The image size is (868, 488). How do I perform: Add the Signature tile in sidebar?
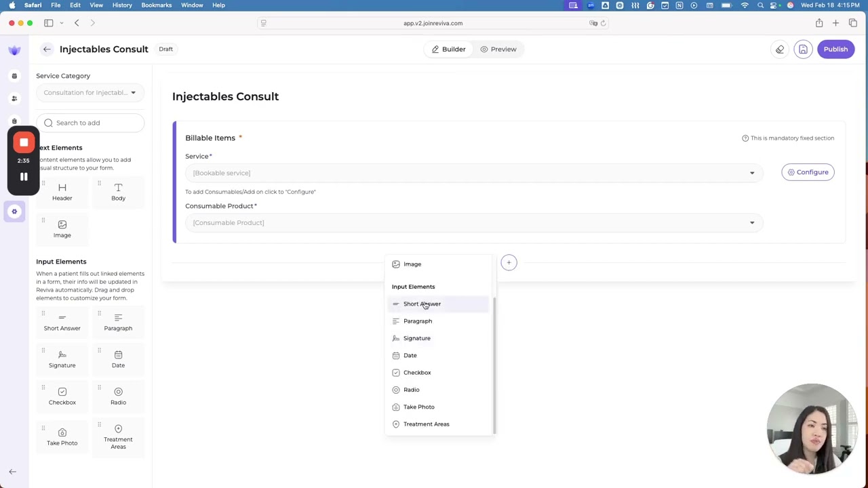[x=62, y=359]
